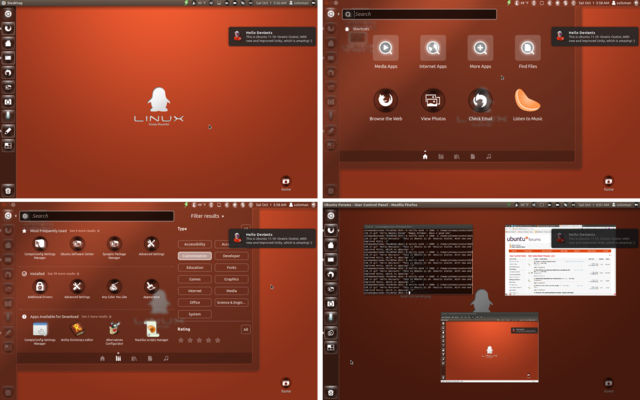Toggle the Office type filter
Screen dimensions: 640x400
195,302
